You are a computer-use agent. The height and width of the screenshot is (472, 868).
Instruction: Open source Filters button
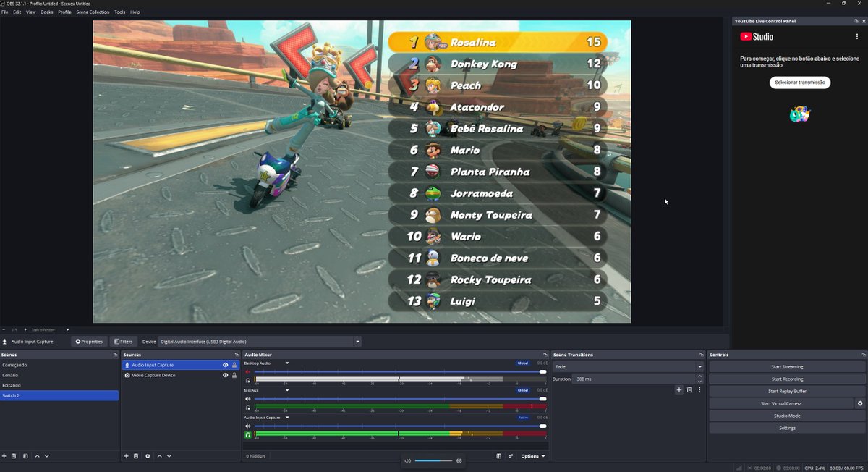tap(122, 342)
